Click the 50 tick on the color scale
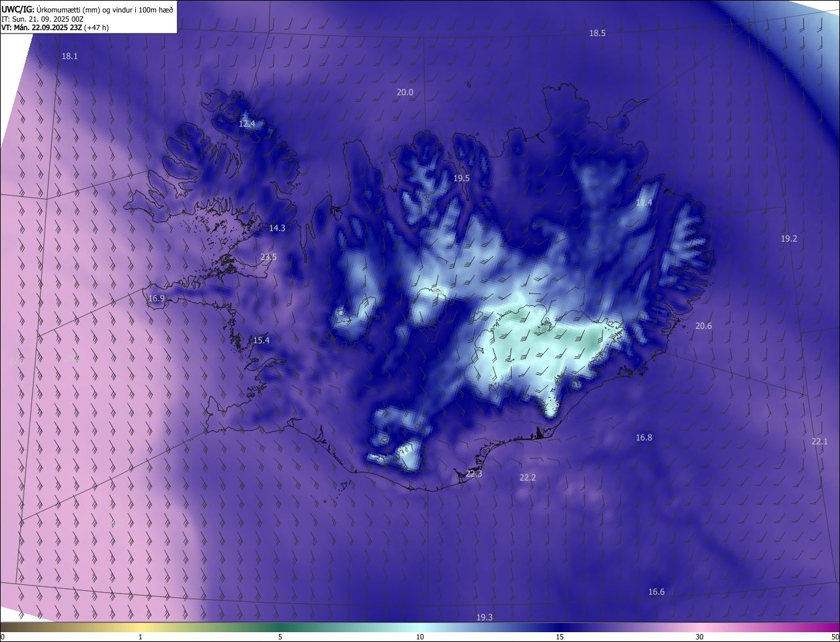The height and width of the screenshot is (642, 840). 835,637
